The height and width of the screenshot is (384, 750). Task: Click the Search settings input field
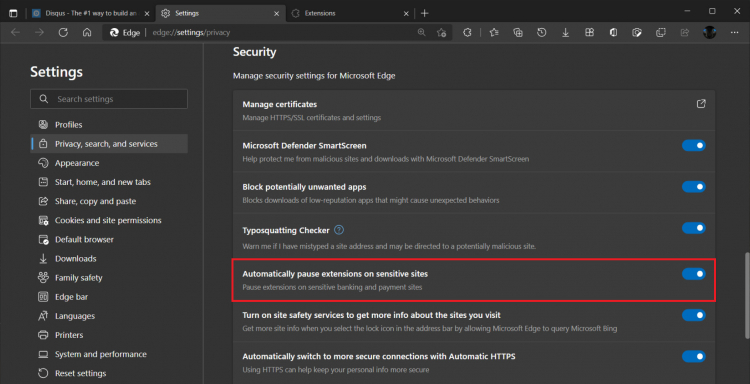(x=109, y=99)
